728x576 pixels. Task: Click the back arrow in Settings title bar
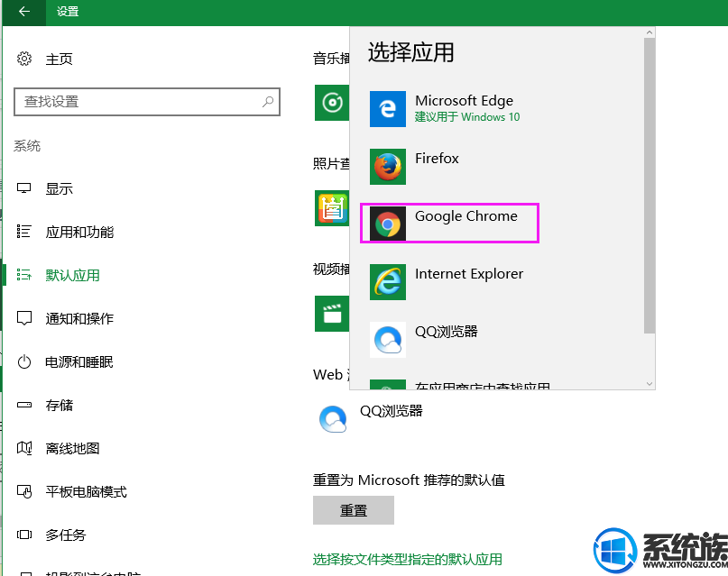coord(24,12)
